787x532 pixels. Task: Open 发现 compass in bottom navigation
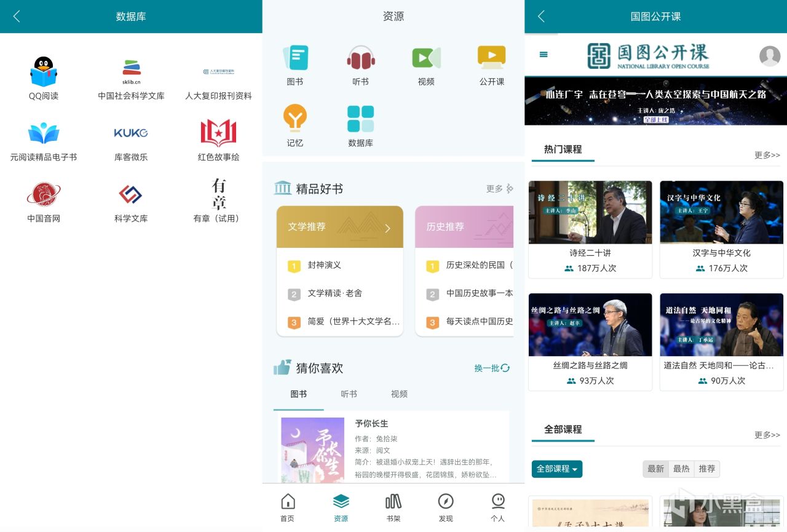pos(446,507)
